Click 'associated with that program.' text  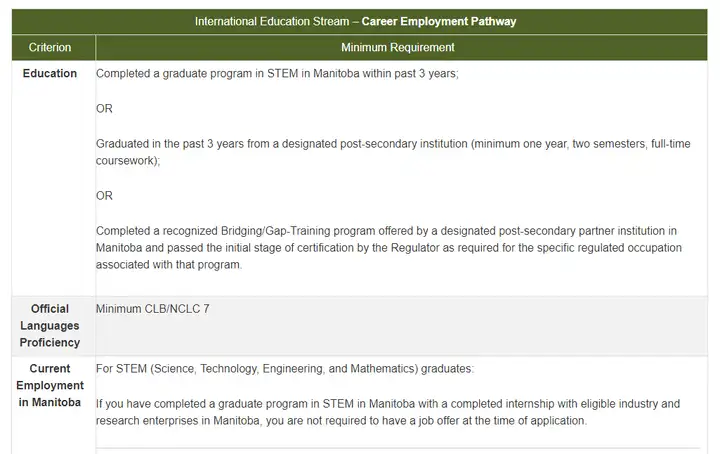tap(169, 265)
